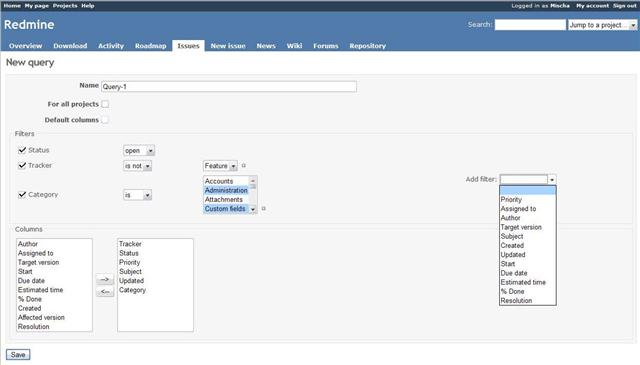The image size is (640, 365).
Task: Open the Mischa user profile link
Action: click(x=560, y=6)
